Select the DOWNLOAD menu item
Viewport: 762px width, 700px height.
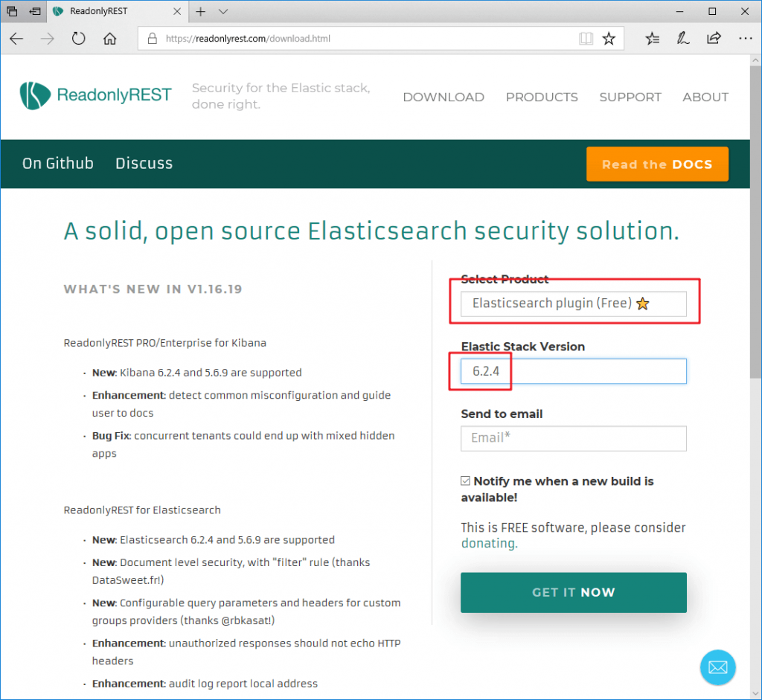(x=444, y=97)
